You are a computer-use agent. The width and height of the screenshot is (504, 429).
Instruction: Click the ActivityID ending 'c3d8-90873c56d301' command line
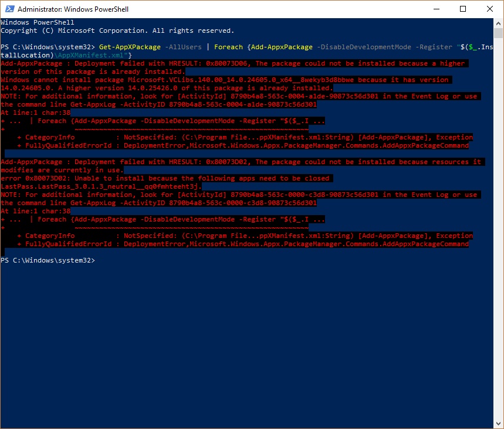tap(159, 203)
